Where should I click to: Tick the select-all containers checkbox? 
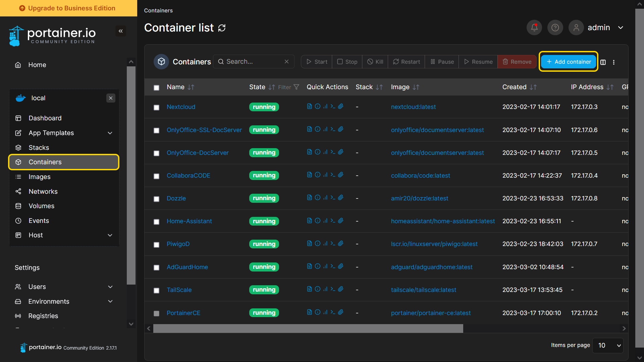pos(156,87)
